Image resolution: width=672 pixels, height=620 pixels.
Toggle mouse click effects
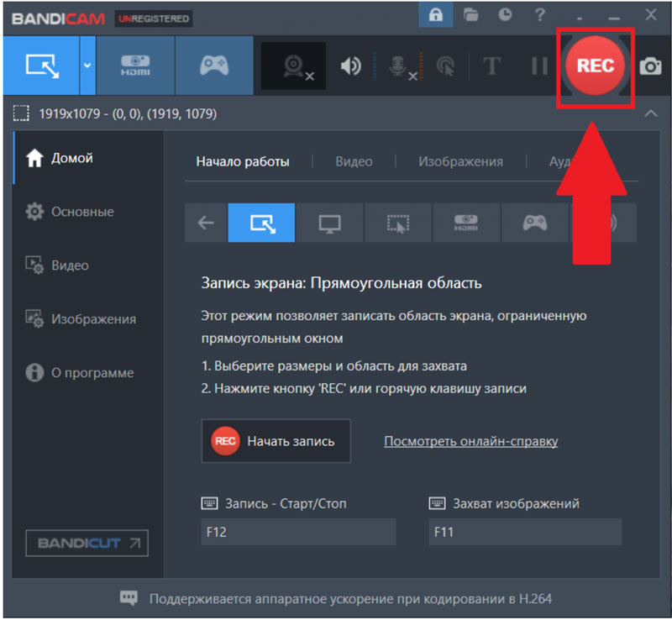click(446, 67)
